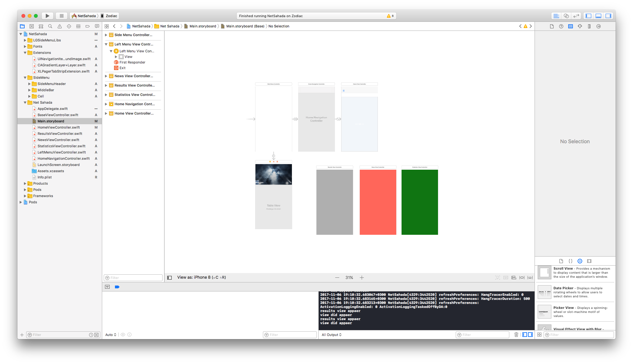Show the Object library
Image resolution: width=633 pixels, height=364 pixels.
pyautogui.click(x=580, y=261)
